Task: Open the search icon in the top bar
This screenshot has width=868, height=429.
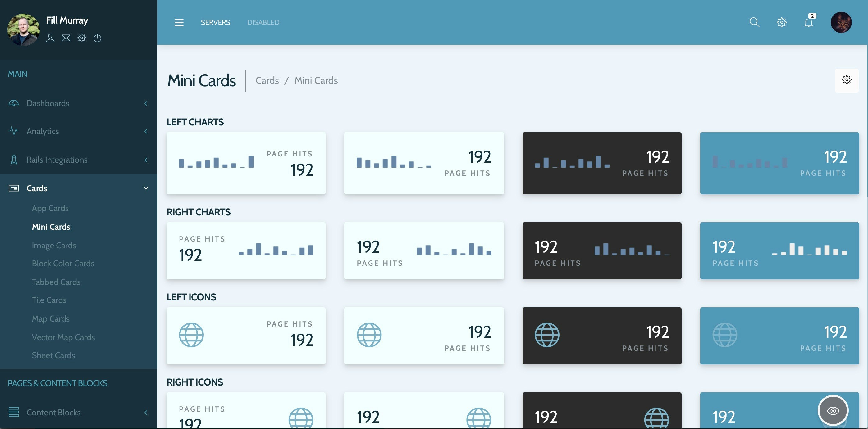Action: [754, 22]
